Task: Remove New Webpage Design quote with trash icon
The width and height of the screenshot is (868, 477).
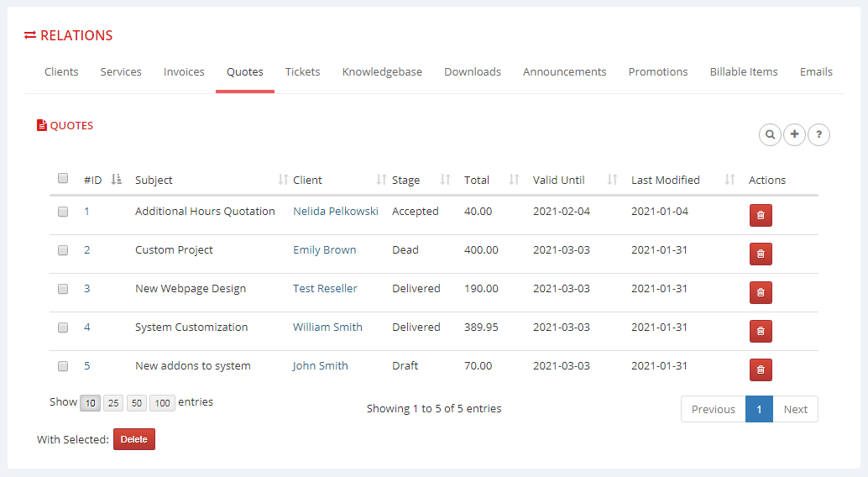Action: pyautogui.click(x=761, y=292)
